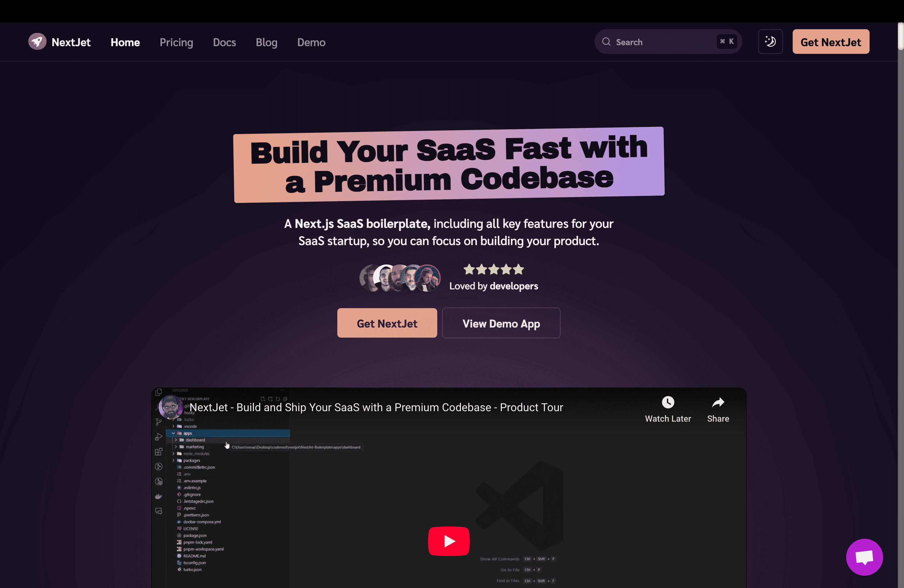The height and width of the screenshot is (588, 904).
Task: Click the ⌘ K shortcut badge
Action: pos(727,42)
